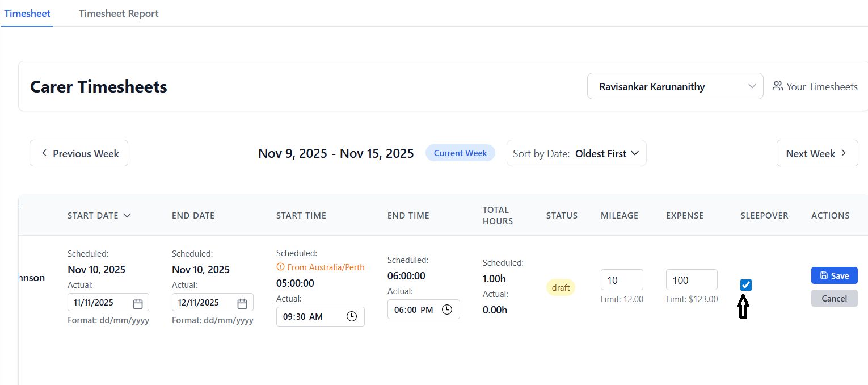Click the Mileage input field
The height and width of the screenshot is (385, 868).
coord(621,280)
